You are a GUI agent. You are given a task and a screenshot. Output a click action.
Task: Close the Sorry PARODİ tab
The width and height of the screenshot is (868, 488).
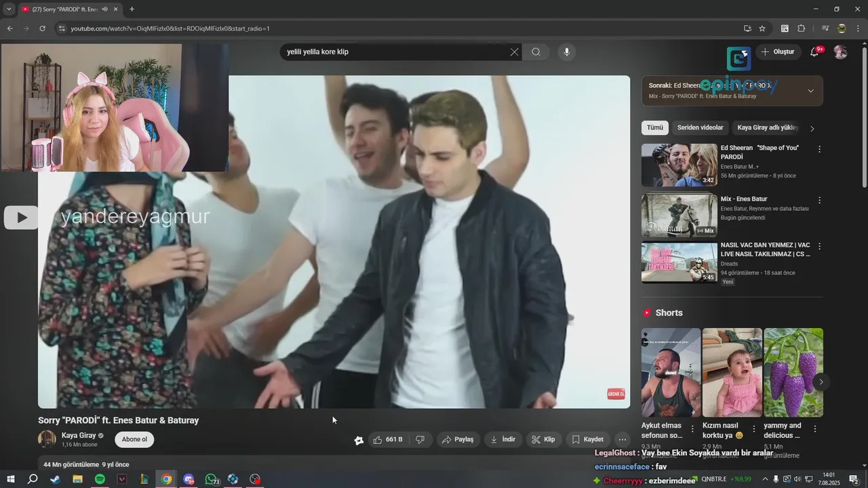click(x=116, y=9)
